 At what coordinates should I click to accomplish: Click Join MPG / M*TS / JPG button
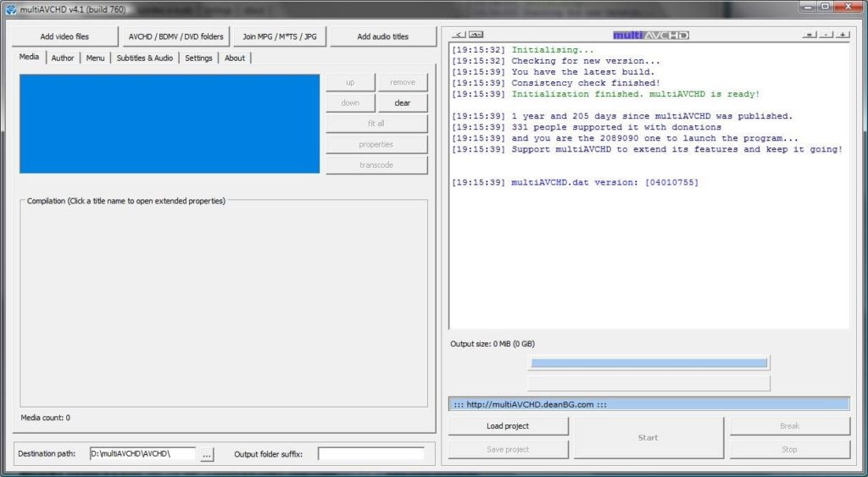[280, 36]
